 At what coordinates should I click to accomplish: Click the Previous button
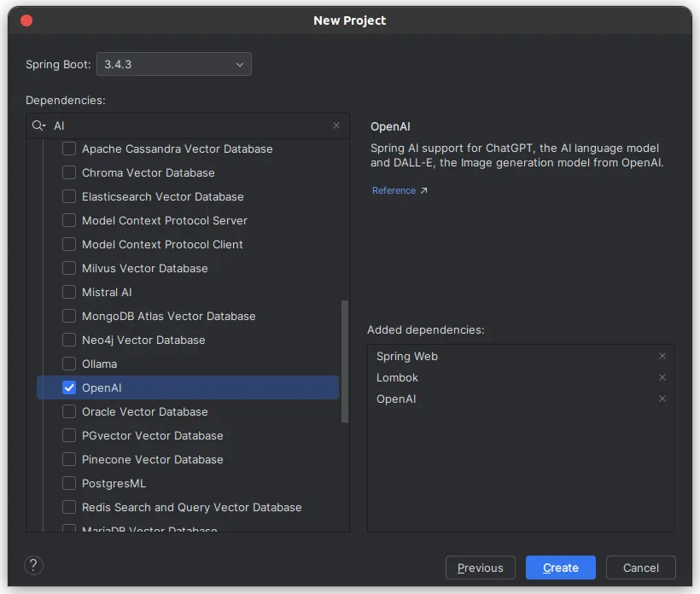point(481,568)
